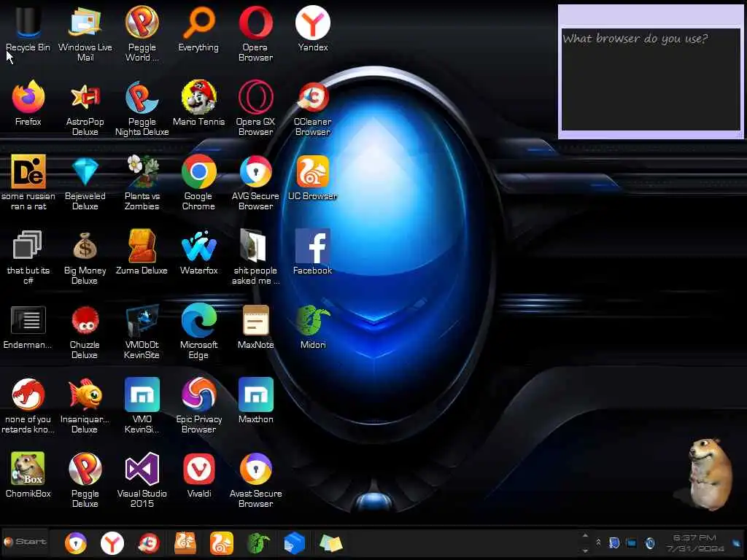The width and height of the screenshot is (747, 560).
Task: Click the Midori taskbar icon
Action: click(258, 543)
